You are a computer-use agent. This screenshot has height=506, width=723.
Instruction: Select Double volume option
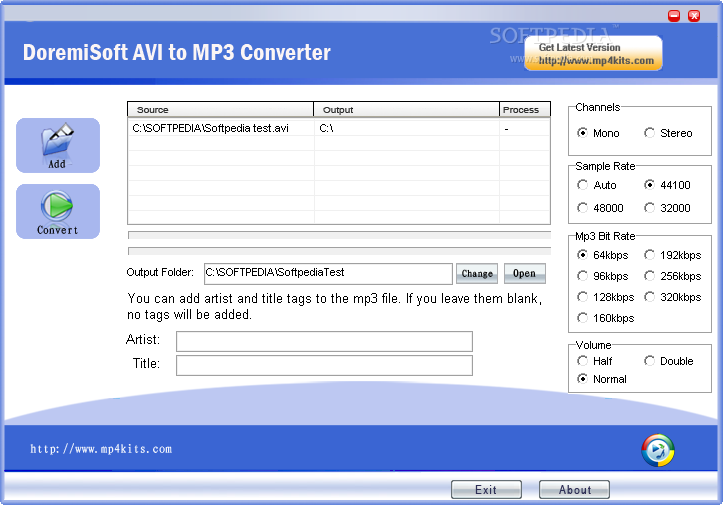pyautogui.click(x=669, y=361)
